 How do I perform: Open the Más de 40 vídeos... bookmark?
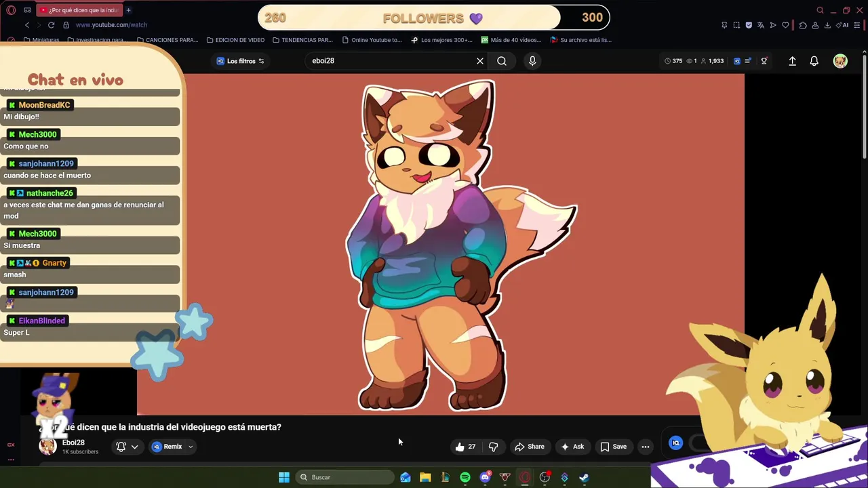point(511,40)
